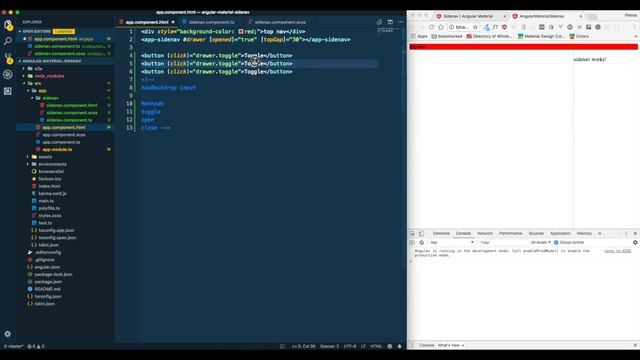Toggle the Group similar checkbox
This screenshot has width=640, height=360.
pos(556,242)
